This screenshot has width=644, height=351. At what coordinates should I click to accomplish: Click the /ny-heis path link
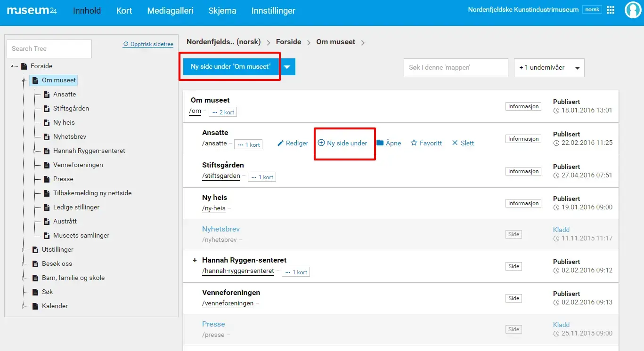[x=214, y=208]
